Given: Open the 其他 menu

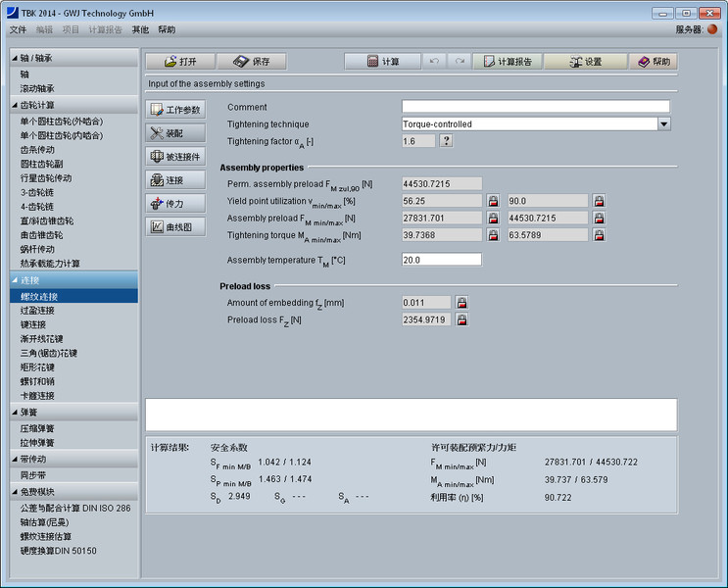Looking at the screenshot, I should point(140,30).
